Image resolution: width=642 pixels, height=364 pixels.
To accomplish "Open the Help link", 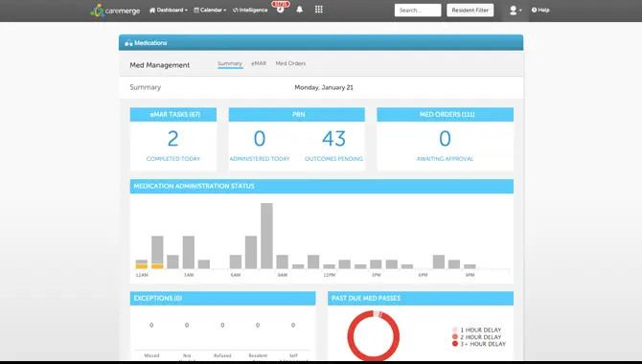I will (540, 10).
